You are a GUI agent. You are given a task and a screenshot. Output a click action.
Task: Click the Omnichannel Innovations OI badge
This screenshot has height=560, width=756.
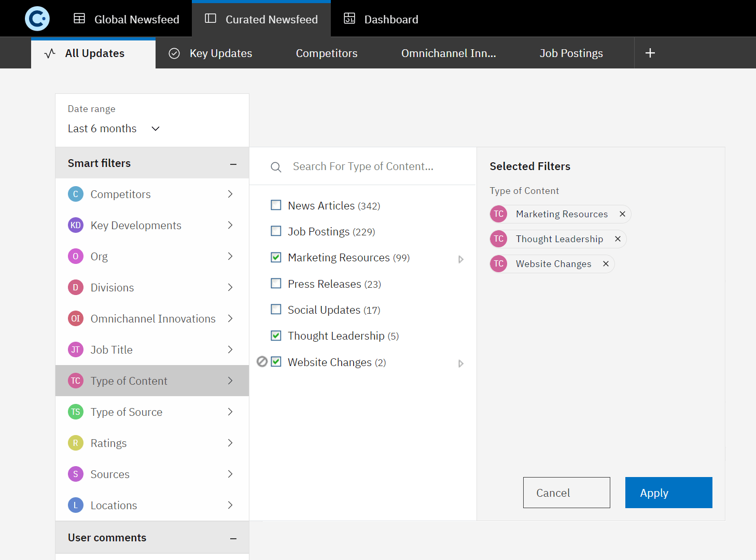(76, 318)
